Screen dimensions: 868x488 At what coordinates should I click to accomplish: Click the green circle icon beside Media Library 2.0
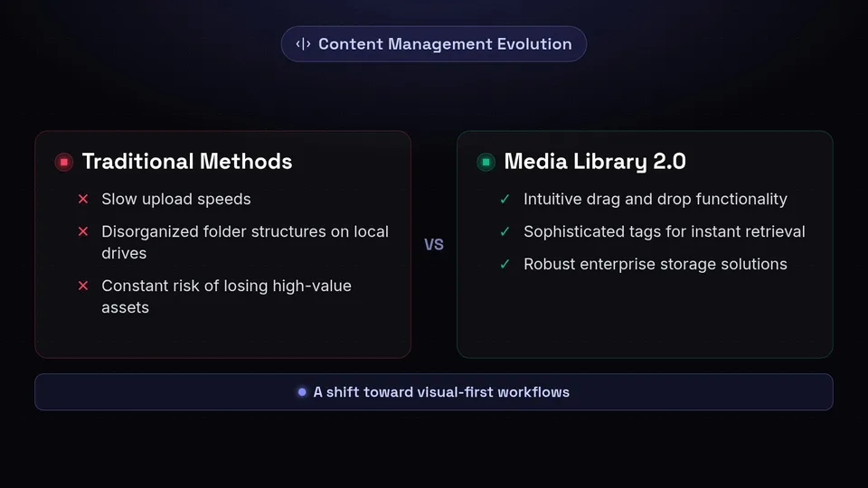(486, 162)
